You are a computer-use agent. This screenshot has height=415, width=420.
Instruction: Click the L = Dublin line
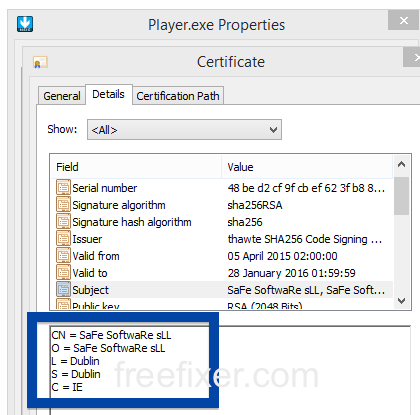[x=75, y=361]
